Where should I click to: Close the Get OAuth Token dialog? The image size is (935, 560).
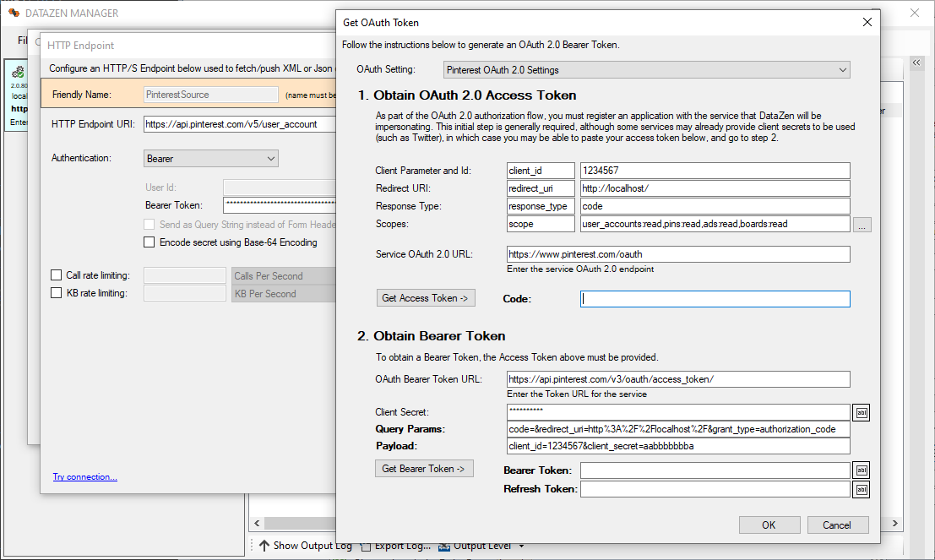coord(867,22)
